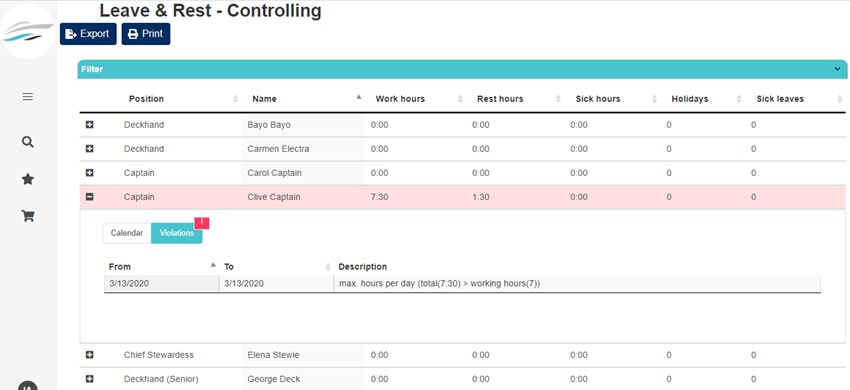Screen dimensions: 850x390
Task: Collapse the Clive Captain row
Action: click(x=90, y=197)
